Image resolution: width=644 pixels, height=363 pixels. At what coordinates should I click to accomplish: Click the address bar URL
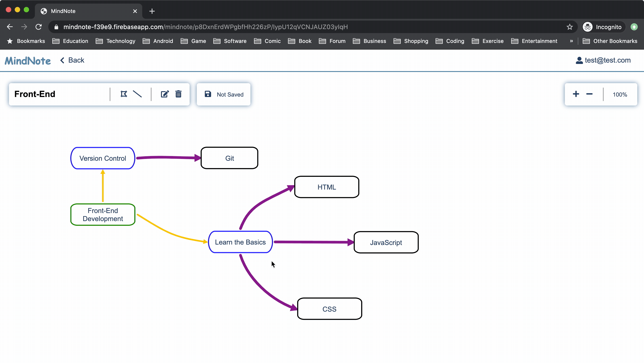coord(205,27)
